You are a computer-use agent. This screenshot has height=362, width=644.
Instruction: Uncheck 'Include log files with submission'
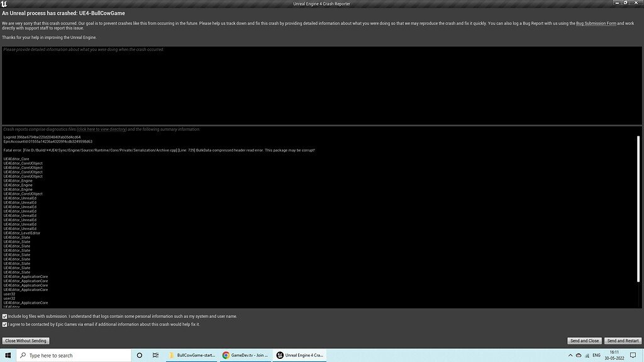click(4, 316)
